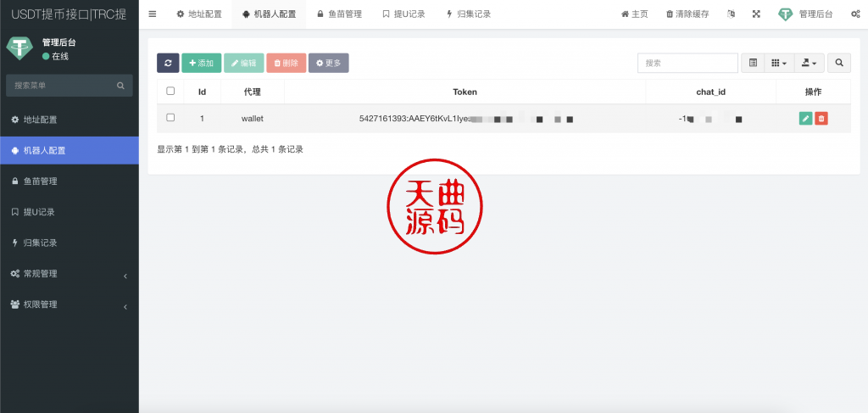Click the red trash icon in the wallet row
Viewport: 868px width, 413px height.
click(821, 119)
